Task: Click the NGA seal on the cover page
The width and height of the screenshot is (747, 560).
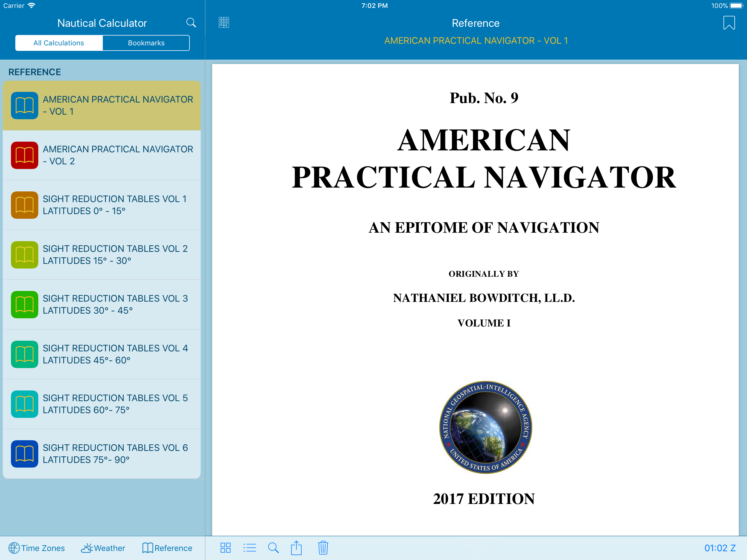Action: coord(485,427)
